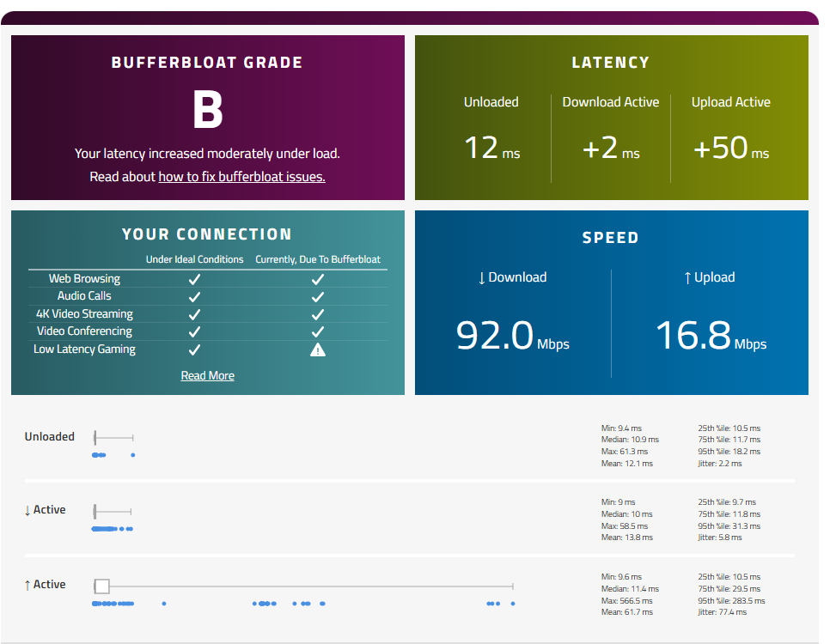Click the download Active Mean: 13.8 ms statistic
The image size is (836, 644).
627,538
